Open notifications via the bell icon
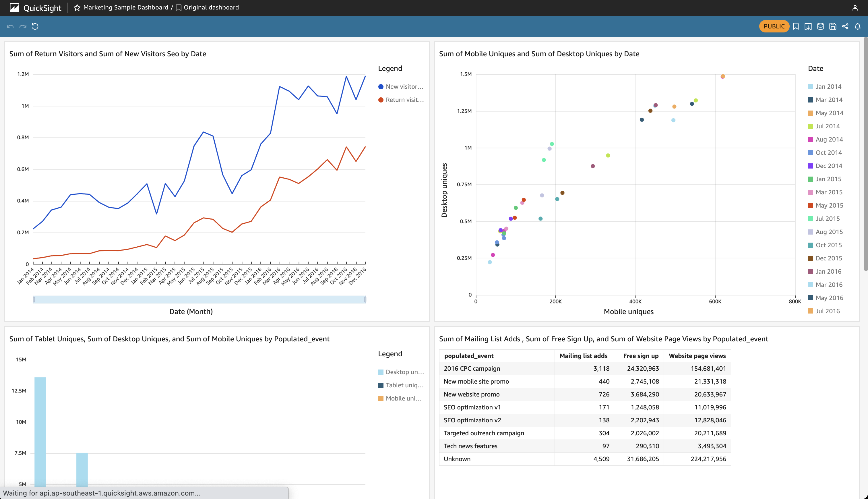Screen dimensions: 868x499 click(857, 26)
